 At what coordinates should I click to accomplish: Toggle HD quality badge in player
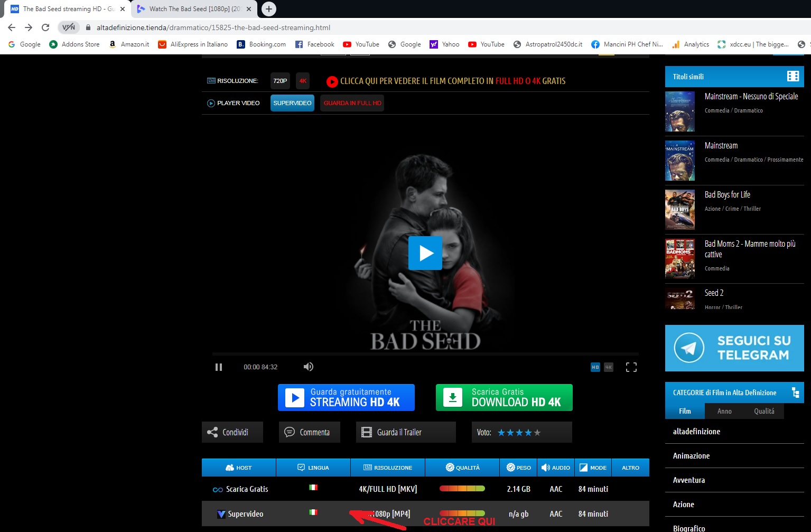pos(595,367)
